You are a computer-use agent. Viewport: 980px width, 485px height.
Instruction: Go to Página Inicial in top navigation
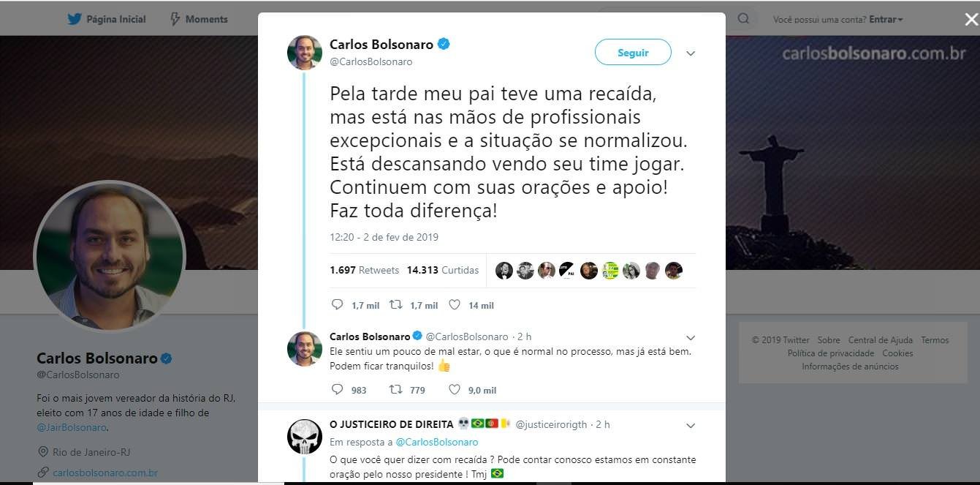click(107, 19)
